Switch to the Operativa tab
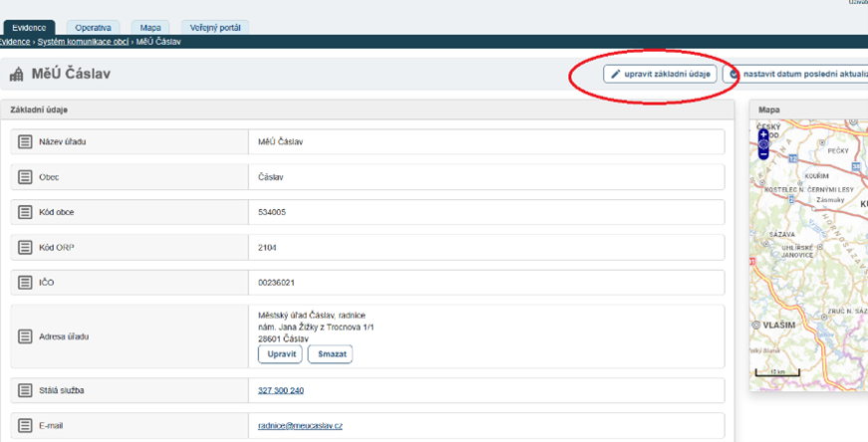Screen dimensions: 868x442 click(x=93, y=28)
